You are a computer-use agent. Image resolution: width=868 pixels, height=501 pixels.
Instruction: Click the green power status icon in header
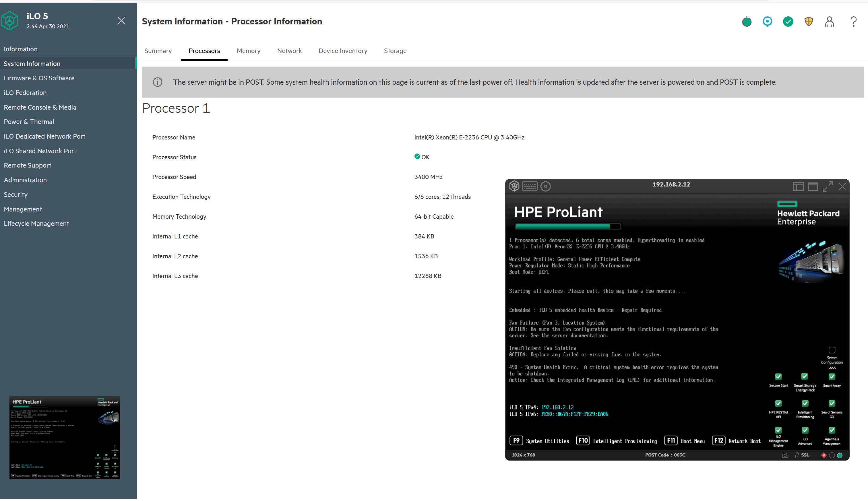click(x=747, y=22)
